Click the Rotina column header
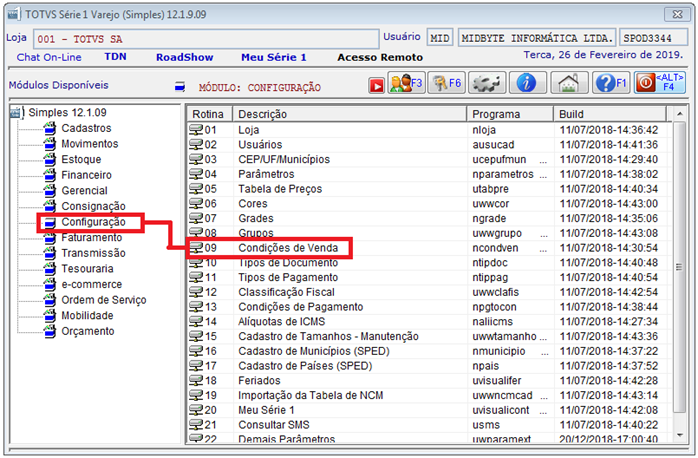The image size is (698, 458). tap(210, 114)
